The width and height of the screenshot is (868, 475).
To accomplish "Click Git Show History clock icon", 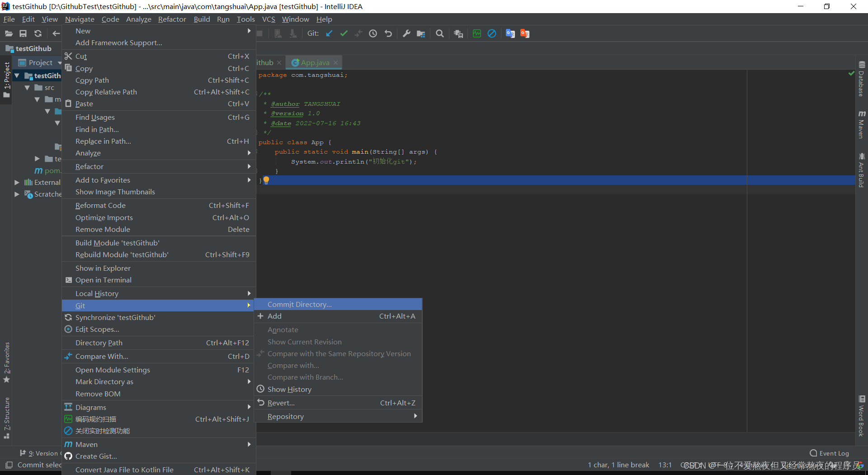I will pyautogui.click(x=373, y=33).
